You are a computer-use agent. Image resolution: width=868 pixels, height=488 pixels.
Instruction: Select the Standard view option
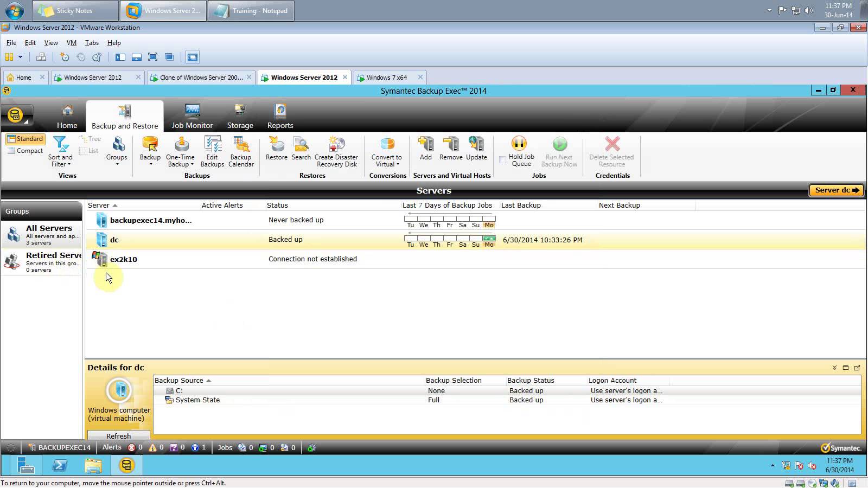pos(25,139)
